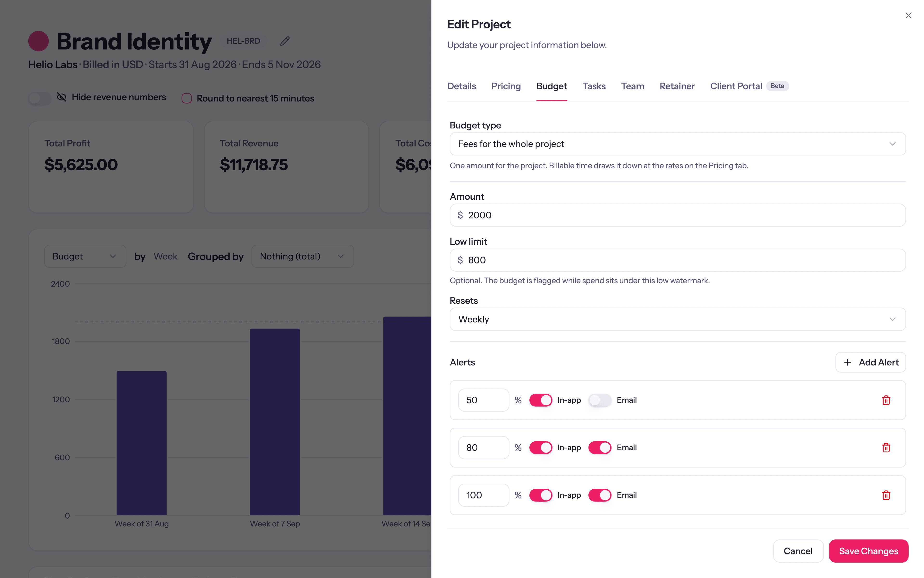This screenshot has width=924, height=578.
Task: Disable In-app for the 80% alert
Action: click(541, 448)
